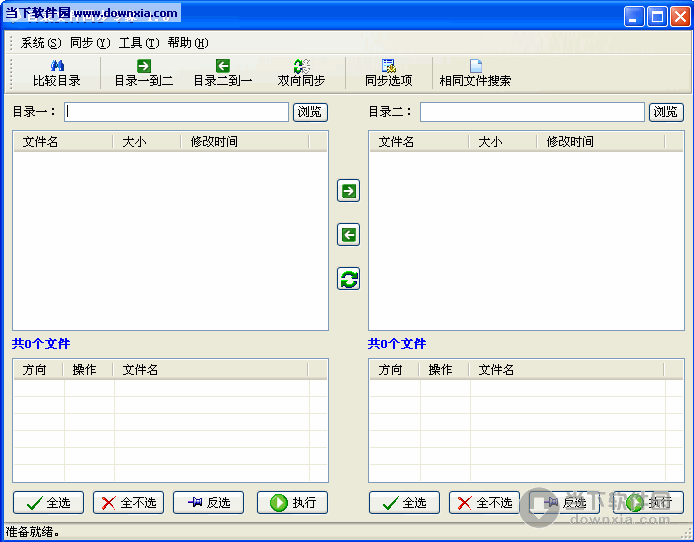Launch 相同文件搜索 duplicate file search
The height and width of the screenshot is (542, 694).
pos(475,73)
